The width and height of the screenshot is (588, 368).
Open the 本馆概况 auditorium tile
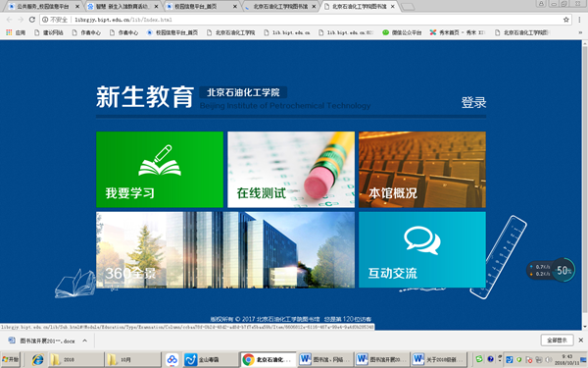click(422, 170)
